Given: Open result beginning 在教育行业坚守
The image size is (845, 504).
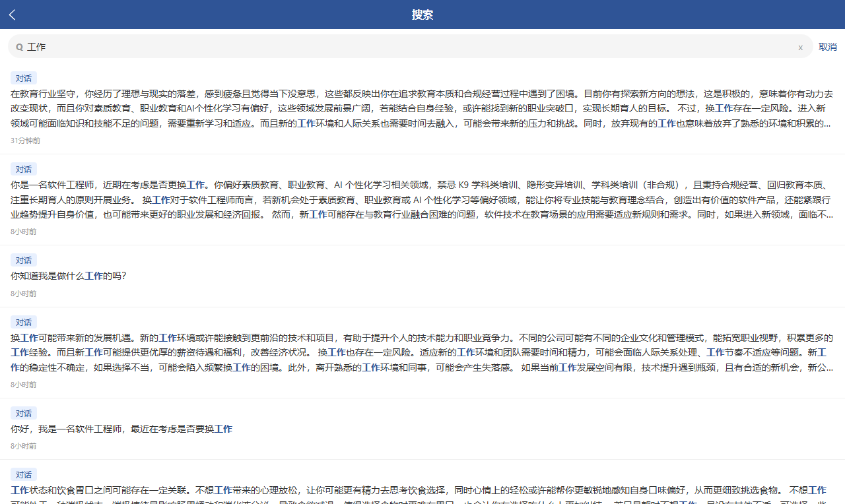Looking at the screenshot, I should [x=422, y=108].
